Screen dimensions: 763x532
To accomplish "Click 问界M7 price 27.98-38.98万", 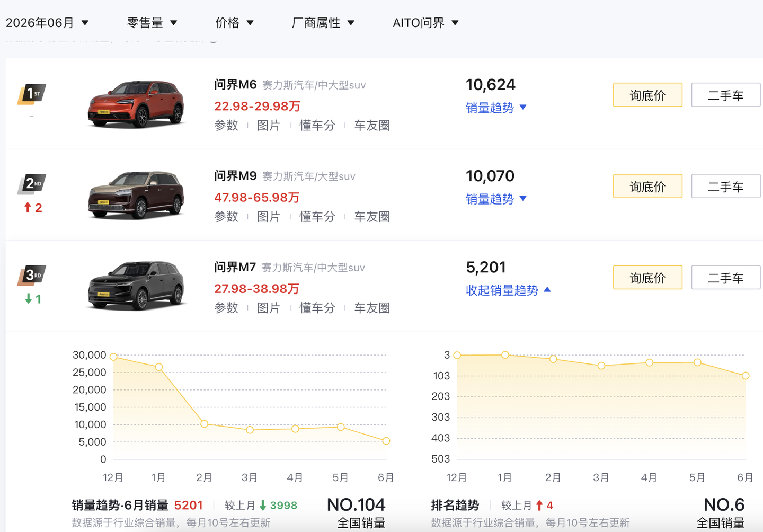I will pyautogui.click(x=257, y=289).
